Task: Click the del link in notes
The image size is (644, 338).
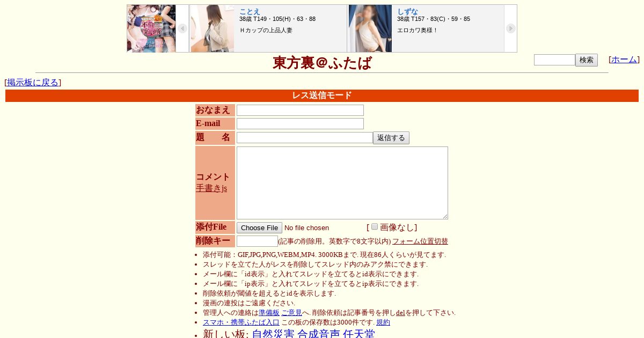Action: click(x=400, y=313)
